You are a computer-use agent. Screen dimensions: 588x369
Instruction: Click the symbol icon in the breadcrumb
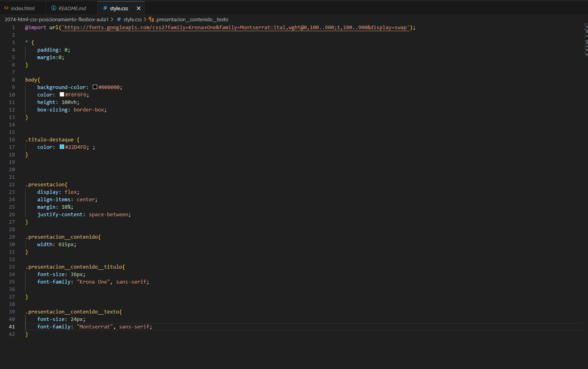[151, 19]
